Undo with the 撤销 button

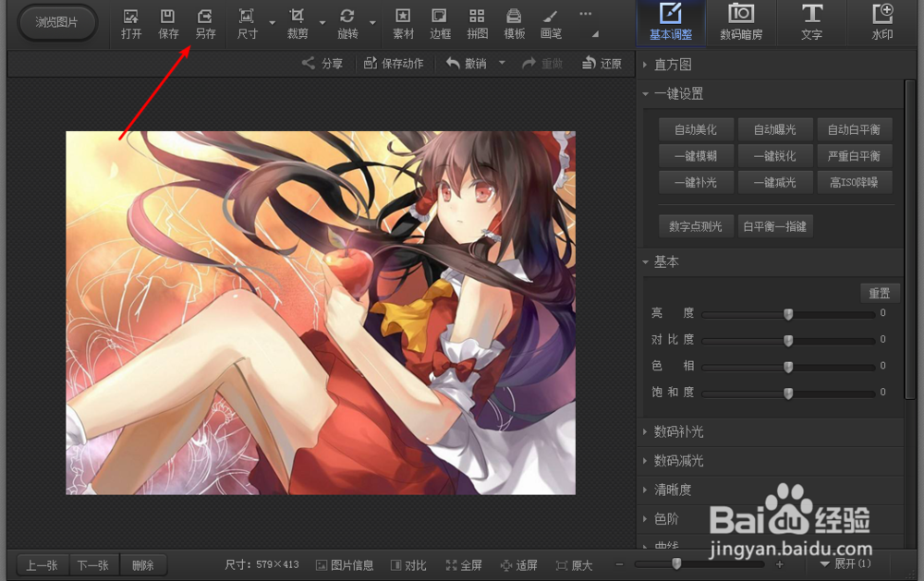[466, 64]
